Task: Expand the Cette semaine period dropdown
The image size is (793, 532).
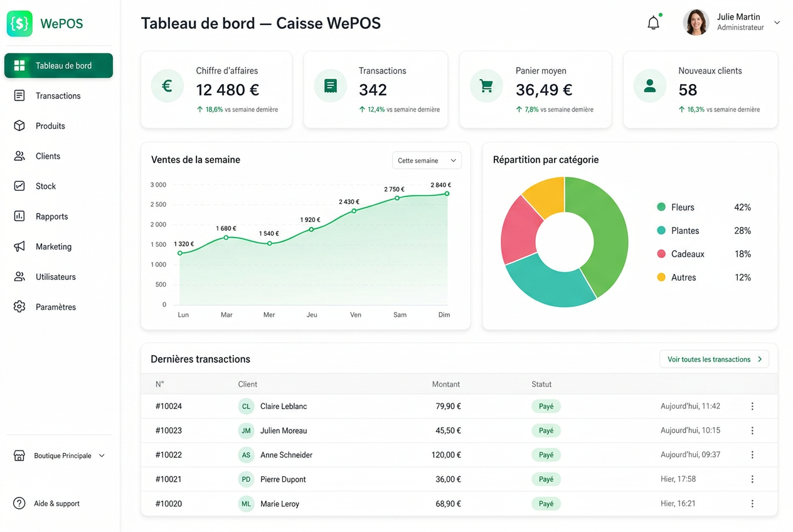Action: coord(427,161)
